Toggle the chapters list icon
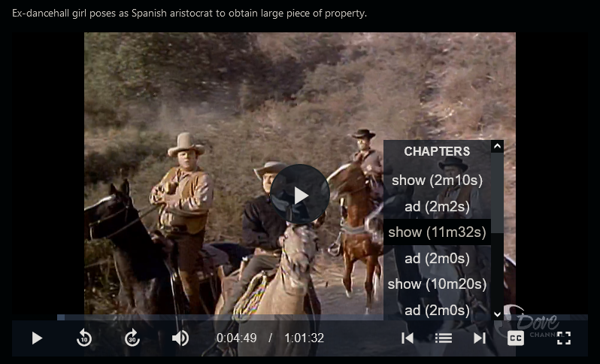 click(x=444, y=338)
